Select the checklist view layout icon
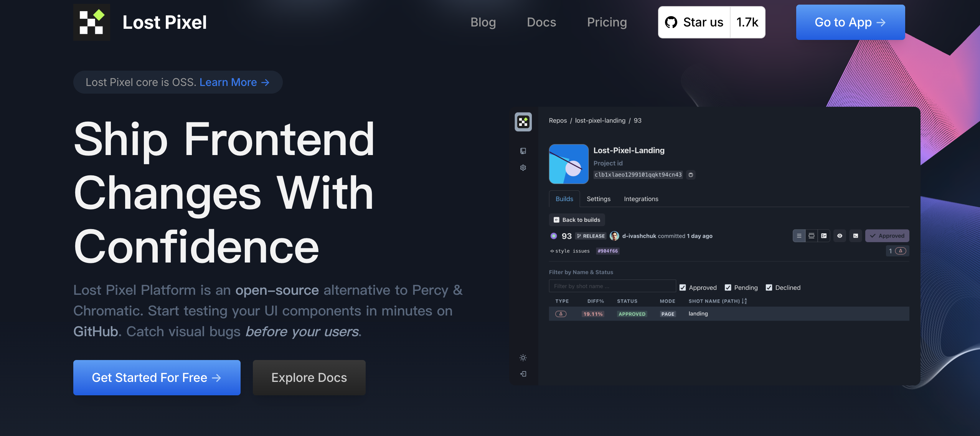This screenshot has height=436, width=980. point(824,236)
